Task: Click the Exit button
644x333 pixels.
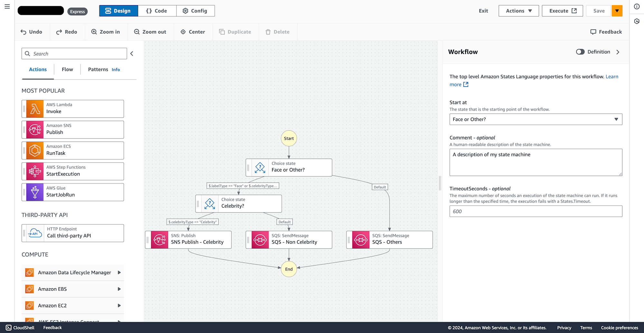Action: tap(483, 11)
